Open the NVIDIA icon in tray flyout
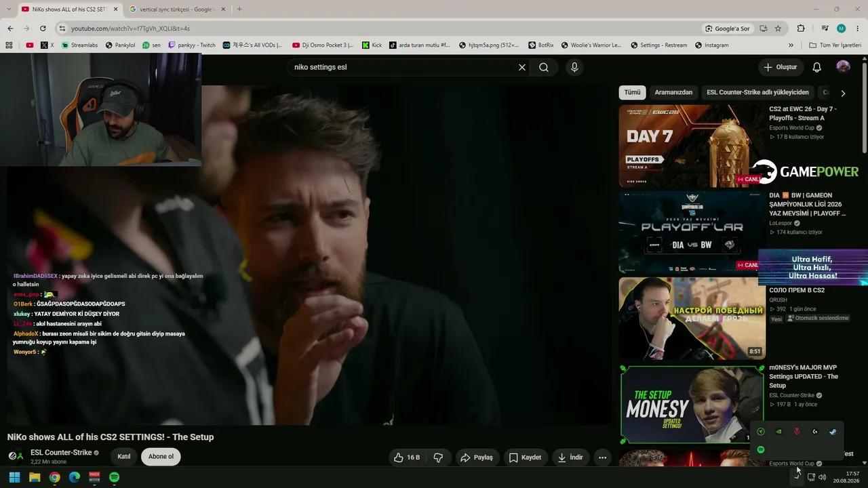The image size is (868, 488). (779, 432)
